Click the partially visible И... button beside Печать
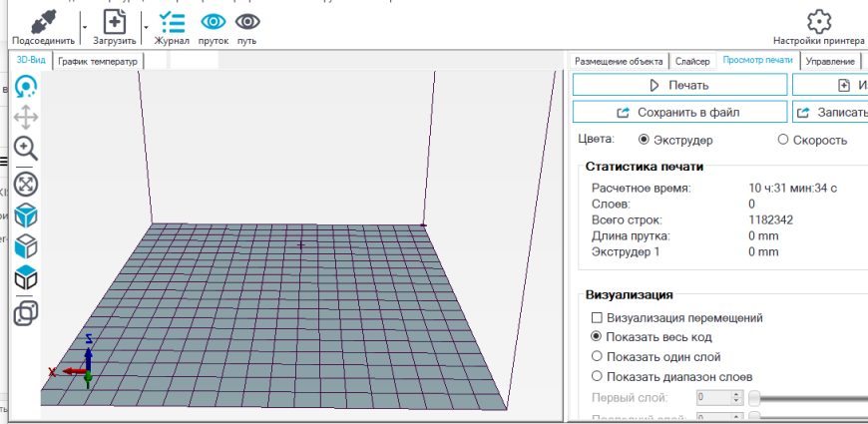This screenshot has height=424, width=868. (x=830, y=85)
